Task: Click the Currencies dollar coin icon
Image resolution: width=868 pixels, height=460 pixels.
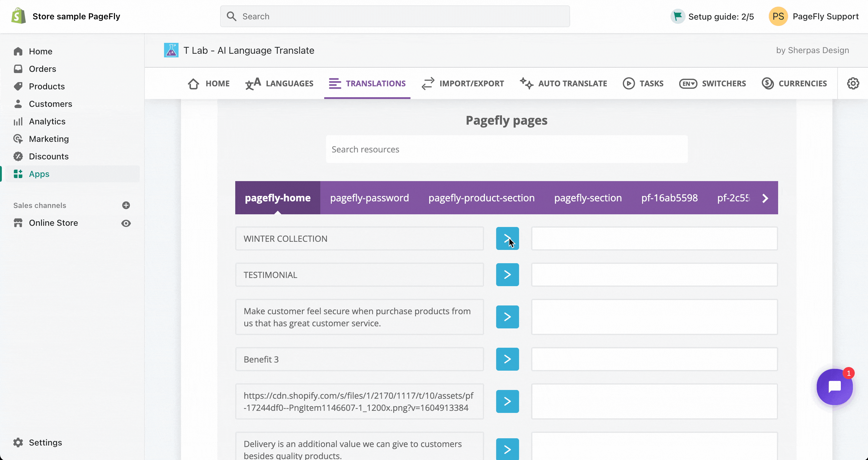Action: coord(768,83)
